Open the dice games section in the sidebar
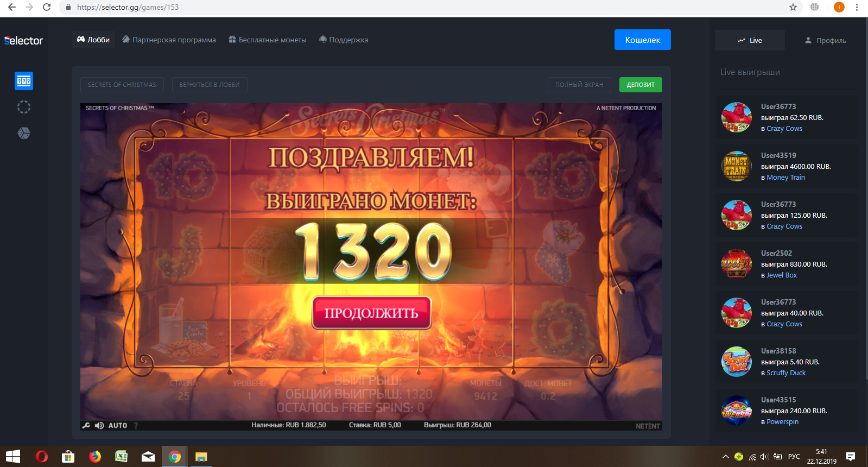Viewport: 868px width, 467px height. pyautogui.click(x=24, y=133)
